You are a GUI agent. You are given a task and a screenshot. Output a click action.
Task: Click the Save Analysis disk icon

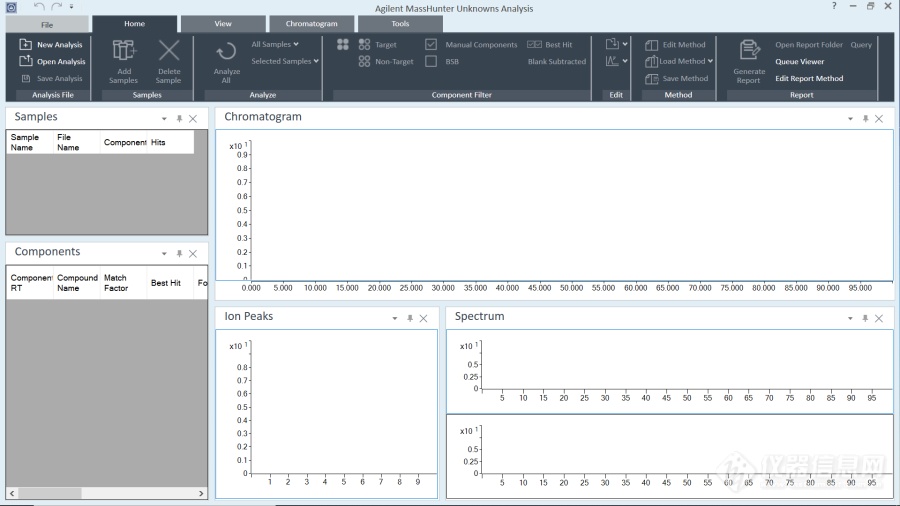25,78
